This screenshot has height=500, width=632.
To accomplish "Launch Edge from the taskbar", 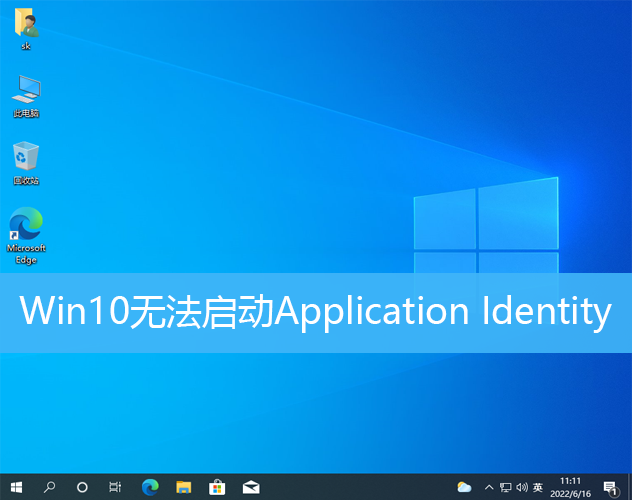I will pos(150,487).
